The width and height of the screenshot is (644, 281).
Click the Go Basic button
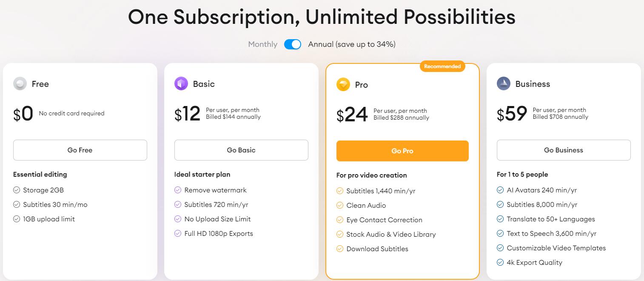(x=241, y=150)
